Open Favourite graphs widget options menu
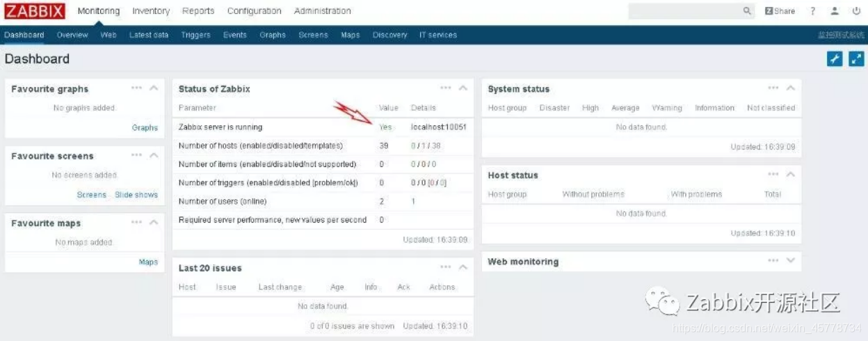The height and width of the screenshot is (341, 868). pos(136,88)
